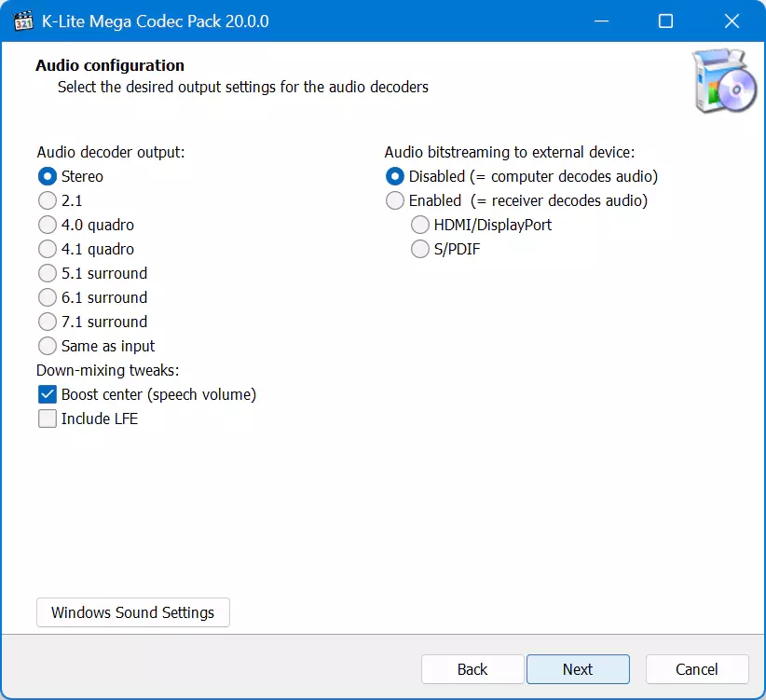
Task: Click the installer software box logo
Action: (724, 80)
